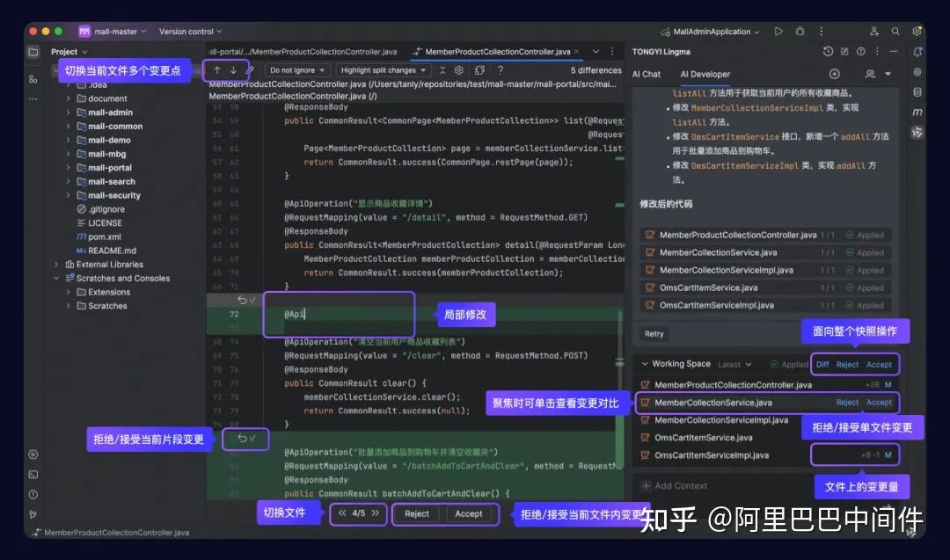Start a new Lingma session with the plus icon
The image size is (950, 560).
click(x=834, y=74)
